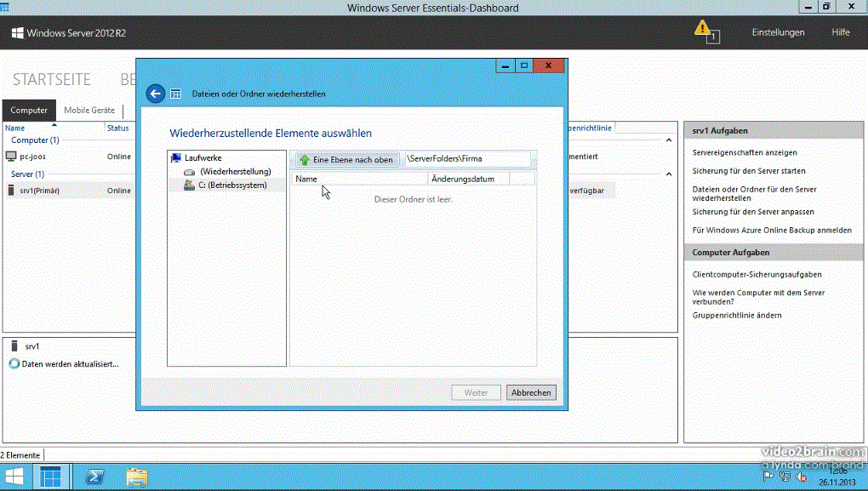Screen dimensions: 868x491
Task: Open the alert warning triangle icon
Action: coord(702,27)
